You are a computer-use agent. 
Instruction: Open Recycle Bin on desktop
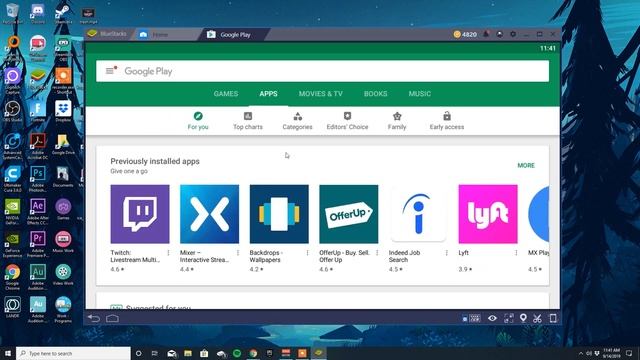coord(13,13)
